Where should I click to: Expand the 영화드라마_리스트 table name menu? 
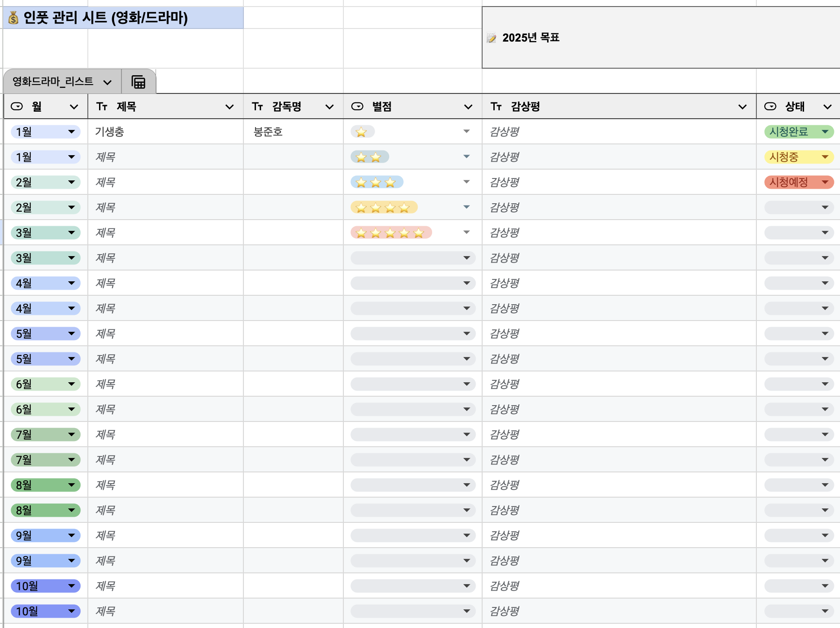[x=107, y=82]
